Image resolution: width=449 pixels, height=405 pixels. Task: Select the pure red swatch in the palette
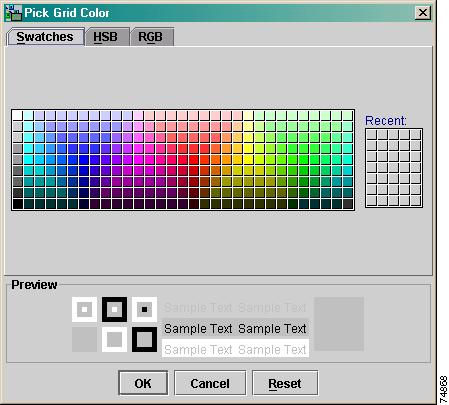click(x=193, y=160)
